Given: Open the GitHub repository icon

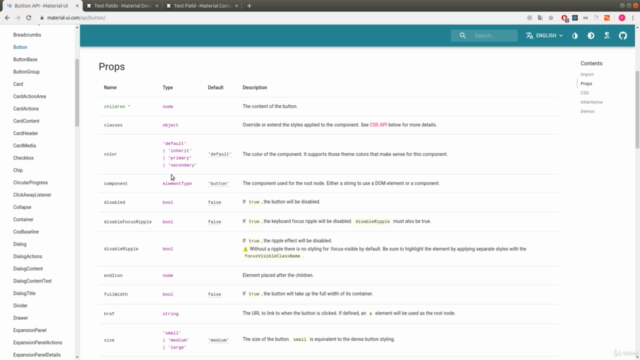Looking at the screenshot, I should (623, 36).
